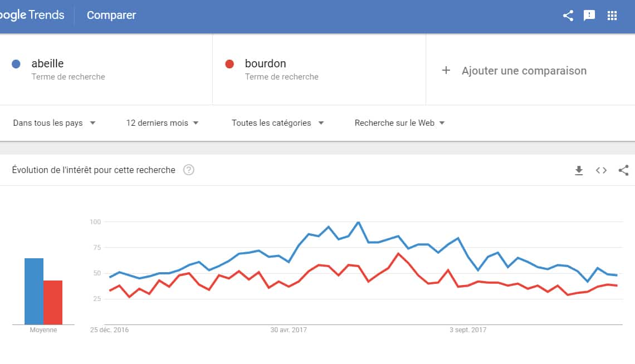This screenshot has height=364, width=635.
Task: Click the Google Trends logo
Action: pyautogui.click(x=32, y=15)
